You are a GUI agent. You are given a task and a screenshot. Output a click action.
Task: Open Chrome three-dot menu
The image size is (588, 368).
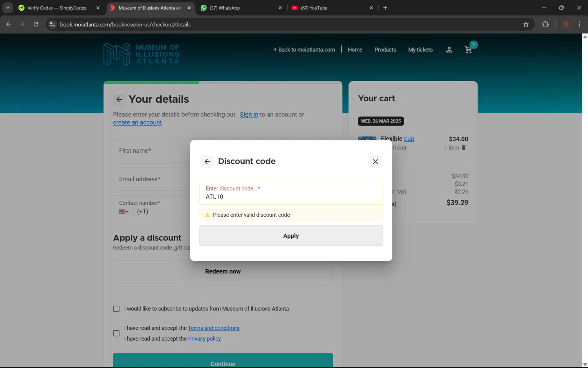[x=580, y=24]
